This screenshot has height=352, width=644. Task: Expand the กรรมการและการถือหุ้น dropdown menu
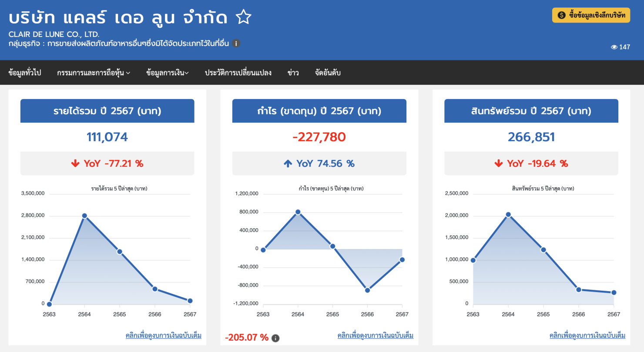(94, 73)
